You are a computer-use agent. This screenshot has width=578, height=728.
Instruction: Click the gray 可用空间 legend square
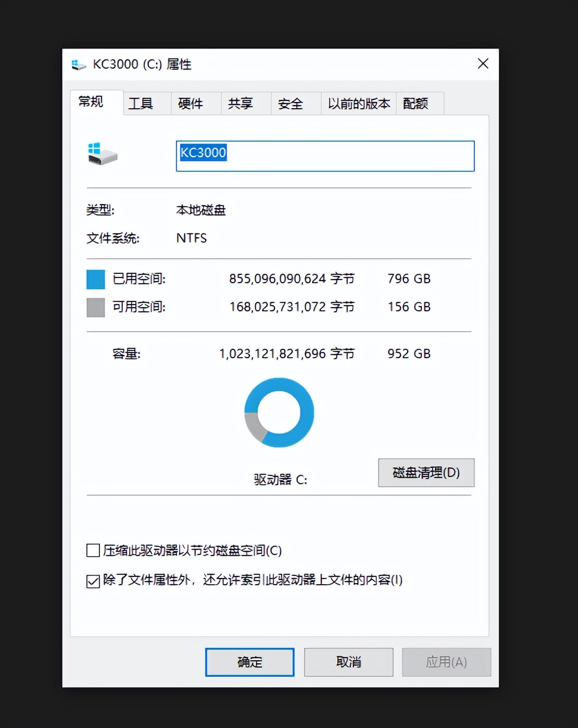coord(95,307)
